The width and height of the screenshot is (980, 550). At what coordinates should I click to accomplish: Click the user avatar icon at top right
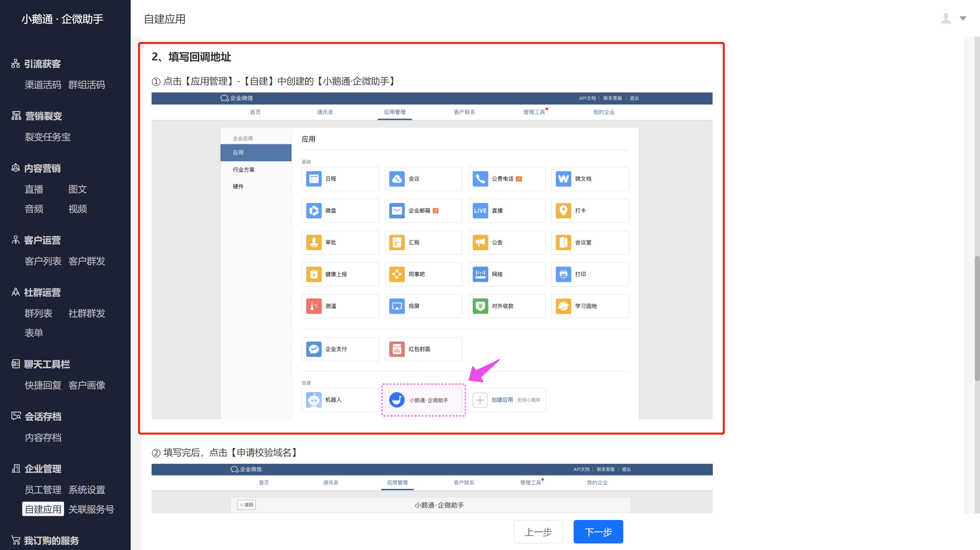tap(946, 18)
